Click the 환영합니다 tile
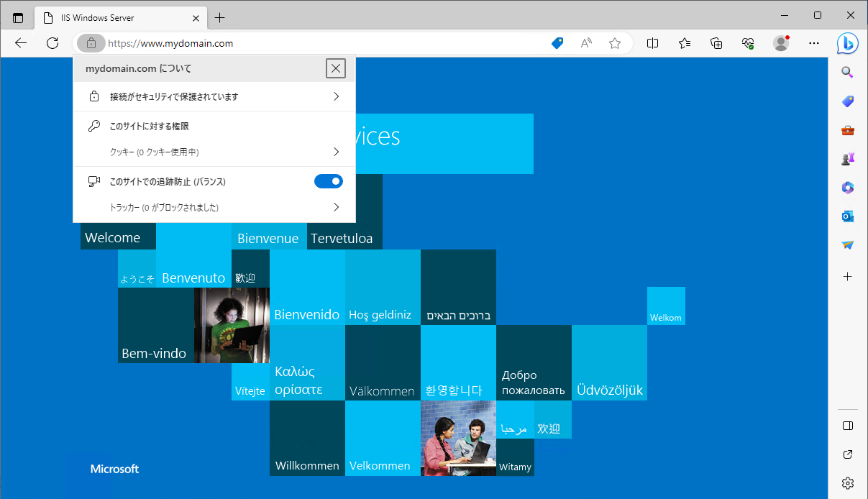 458,363
